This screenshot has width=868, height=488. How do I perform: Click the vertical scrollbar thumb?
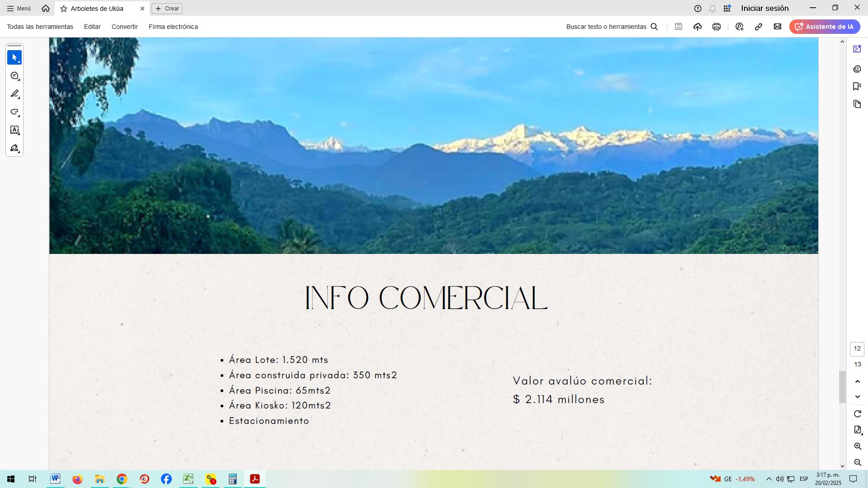tap(842, 387)
